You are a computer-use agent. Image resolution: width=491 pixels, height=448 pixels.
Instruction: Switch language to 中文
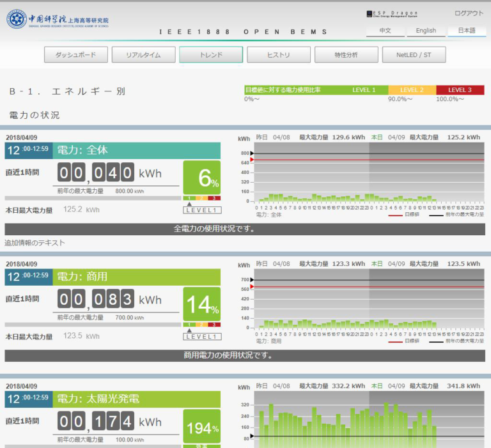coord(385,31)
